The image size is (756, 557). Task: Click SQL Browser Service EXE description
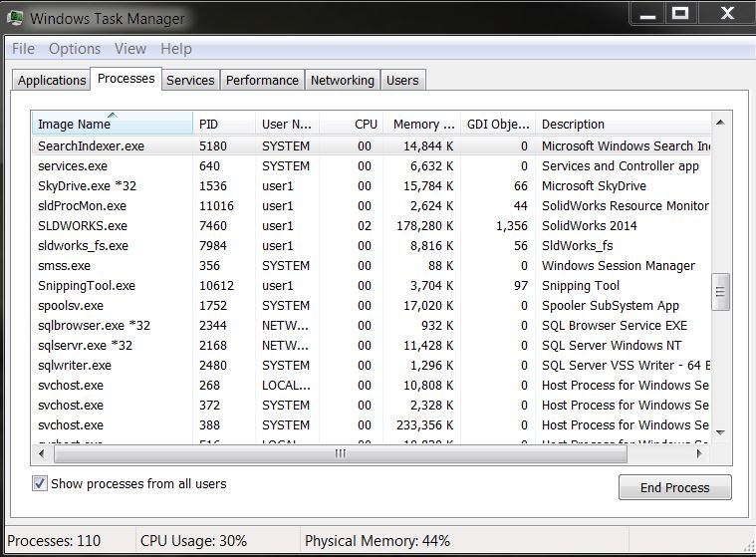(615, 326)
